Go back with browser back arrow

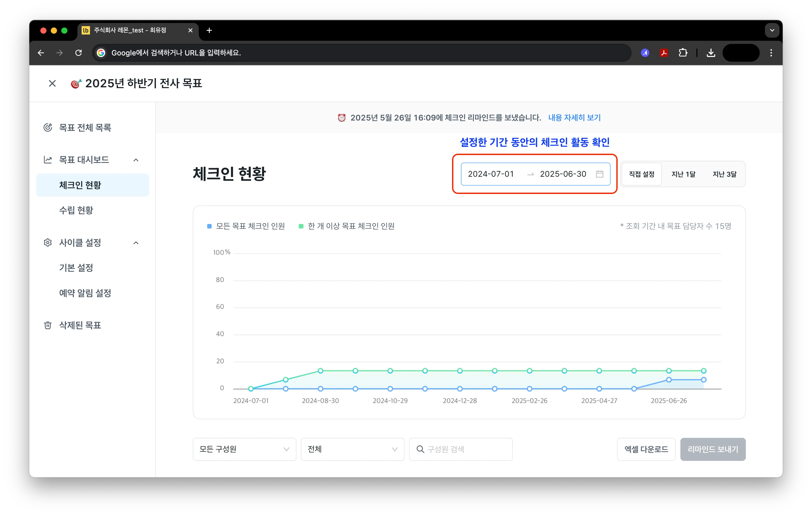click(x=41, y=53)
